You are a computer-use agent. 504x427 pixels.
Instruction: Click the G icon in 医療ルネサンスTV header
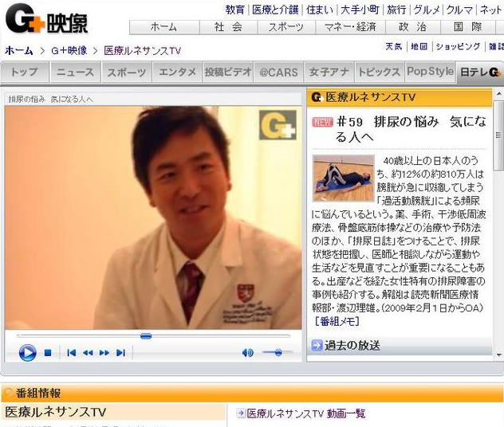317,97
